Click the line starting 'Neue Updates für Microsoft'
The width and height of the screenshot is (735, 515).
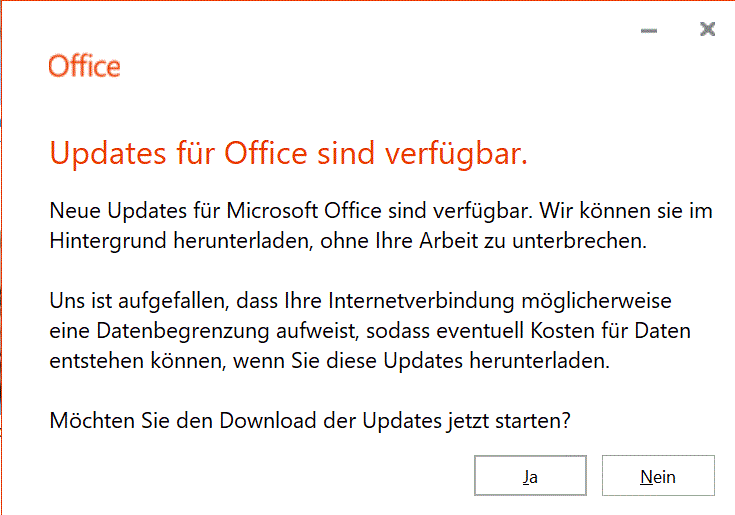pyautogui.click(x=381, y=210)
